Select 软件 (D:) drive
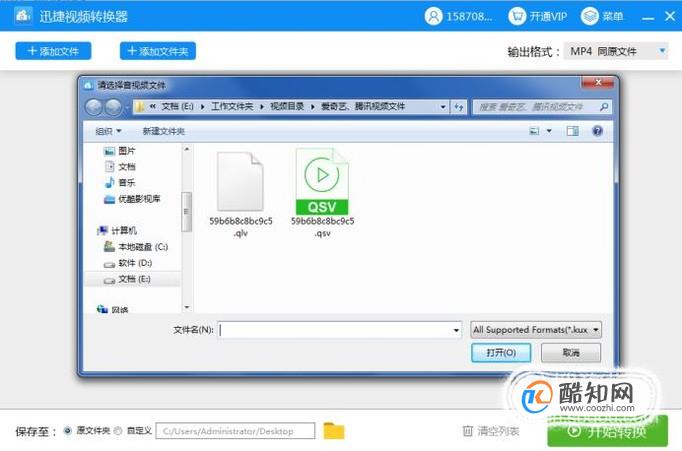The height and width of the screenshot is (451, 682). (128, 263)
